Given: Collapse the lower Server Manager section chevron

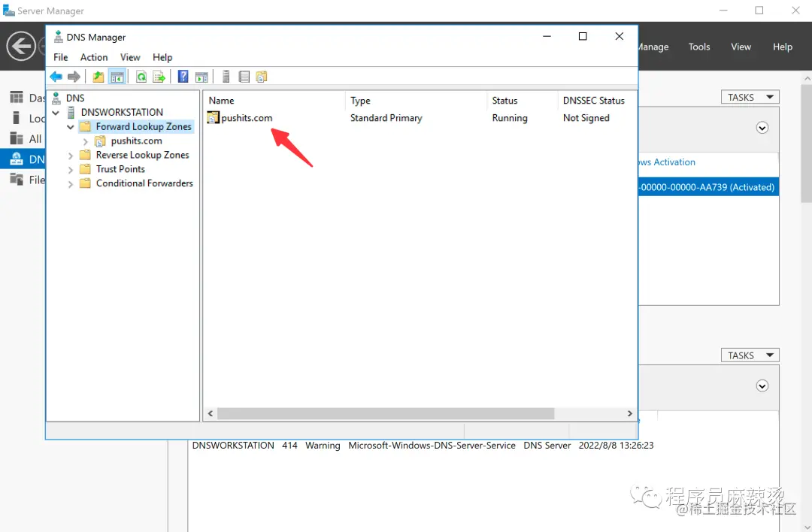Looking at the screenshot, I should tap(762, 386).
